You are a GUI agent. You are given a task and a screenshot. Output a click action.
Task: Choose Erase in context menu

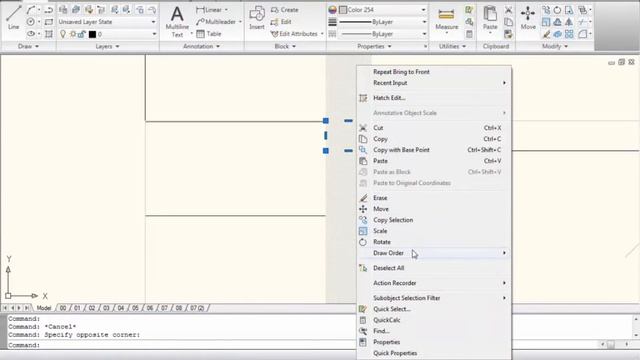tap(434, 198)
